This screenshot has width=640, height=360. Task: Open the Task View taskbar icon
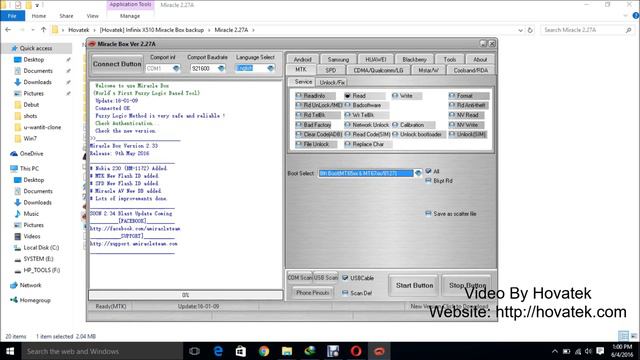click(195, 351)
